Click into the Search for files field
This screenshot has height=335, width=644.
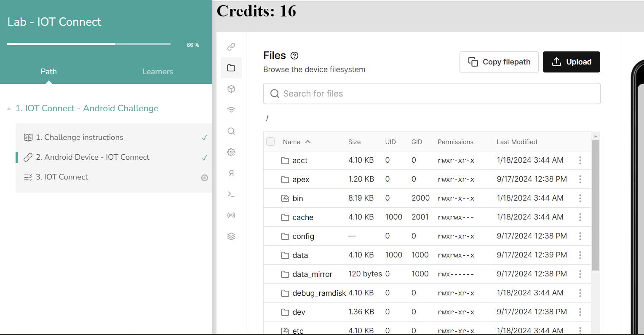tap(432, 94)
